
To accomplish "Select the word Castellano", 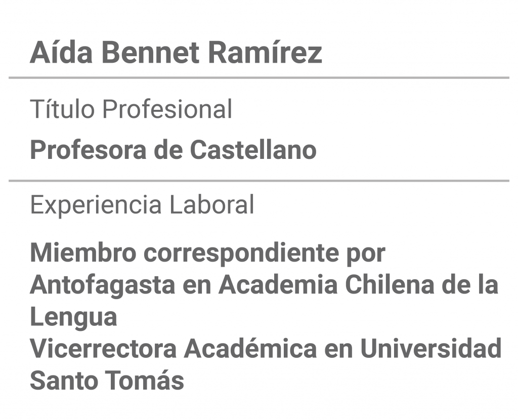I will [x=253, y=150].
